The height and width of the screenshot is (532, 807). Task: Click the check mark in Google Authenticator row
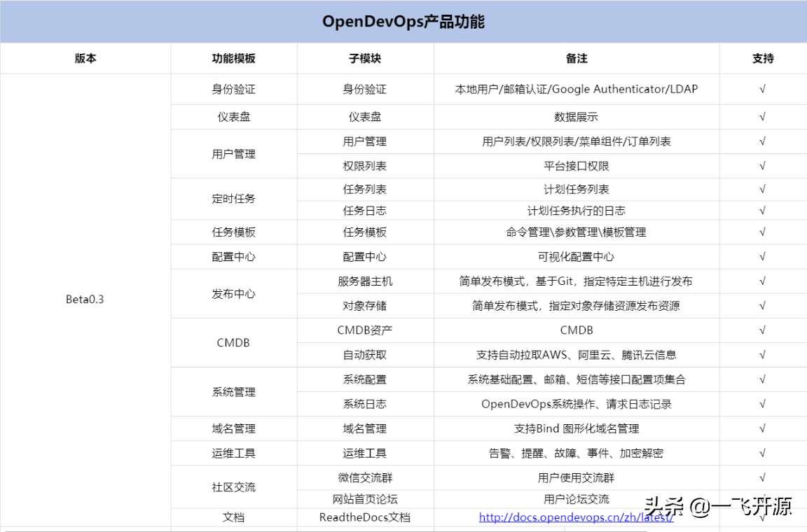click(x=763, y=89)
